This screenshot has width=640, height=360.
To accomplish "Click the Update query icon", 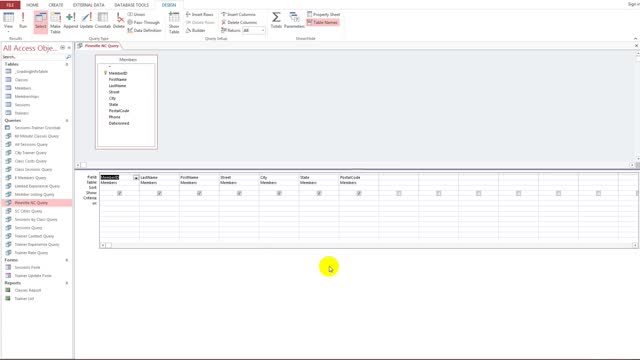I will pos(87,20).
